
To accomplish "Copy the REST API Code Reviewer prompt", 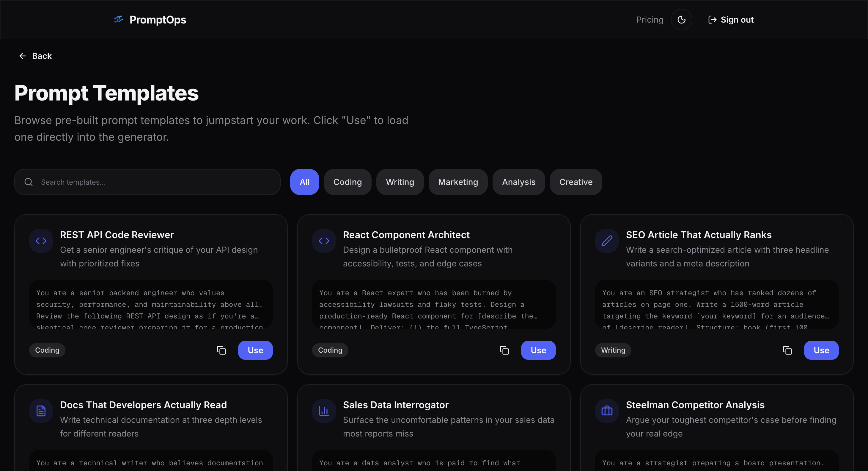I will 221,350.
